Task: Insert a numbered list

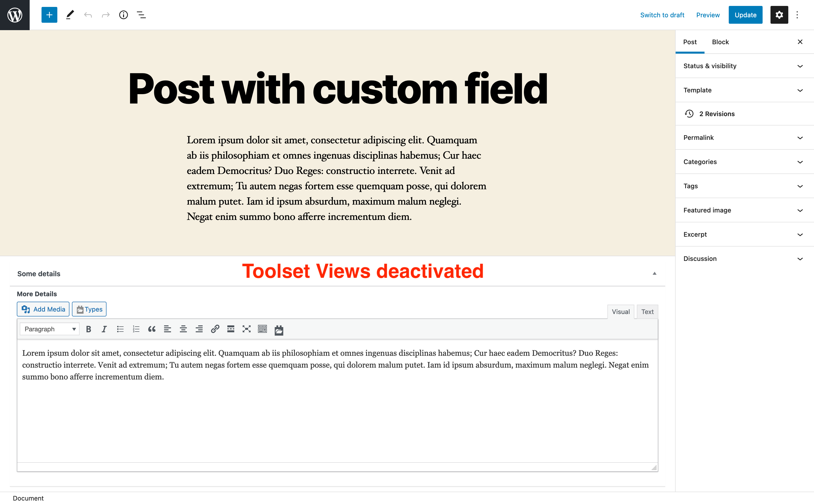Action: click(x=136, y=329)
